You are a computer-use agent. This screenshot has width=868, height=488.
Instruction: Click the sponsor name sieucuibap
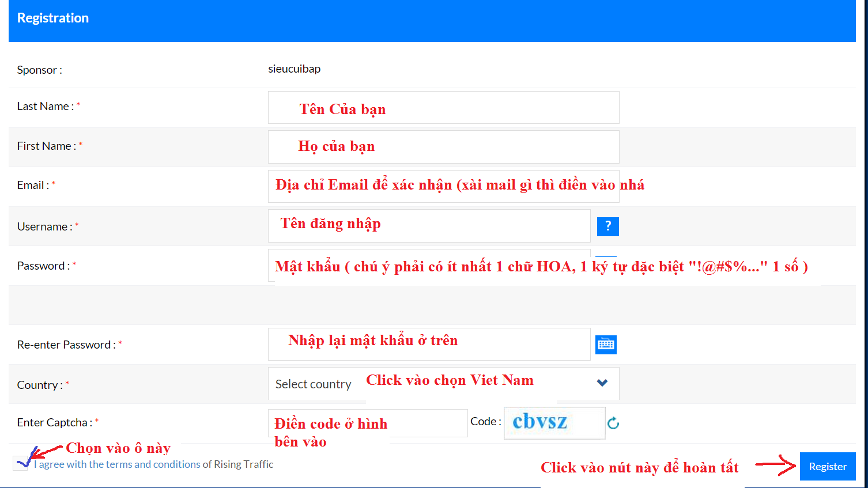[294, 69]
